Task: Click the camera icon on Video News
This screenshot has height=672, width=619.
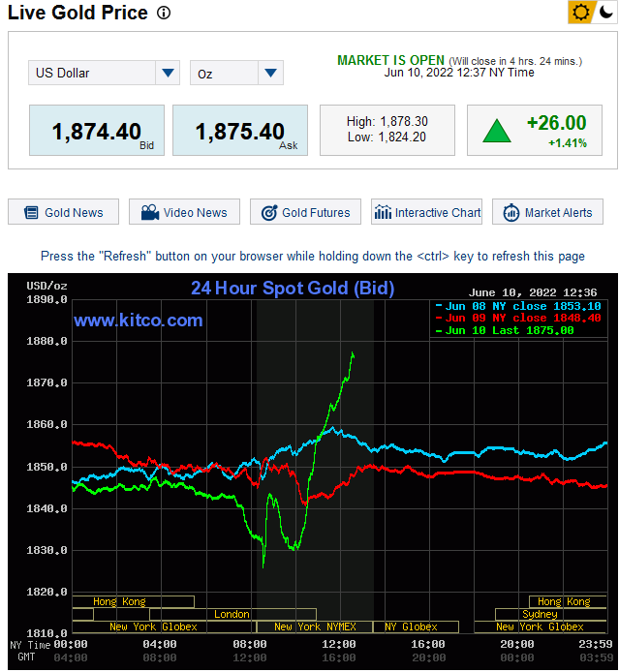Action: pyautogui.click(x=150, y=213)
